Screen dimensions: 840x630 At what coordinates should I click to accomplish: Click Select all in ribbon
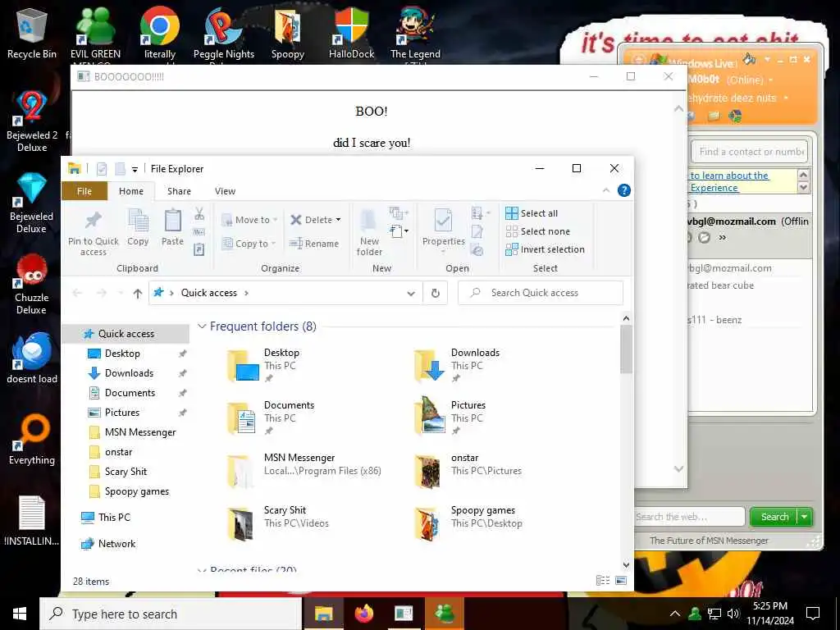coord(532,213)
